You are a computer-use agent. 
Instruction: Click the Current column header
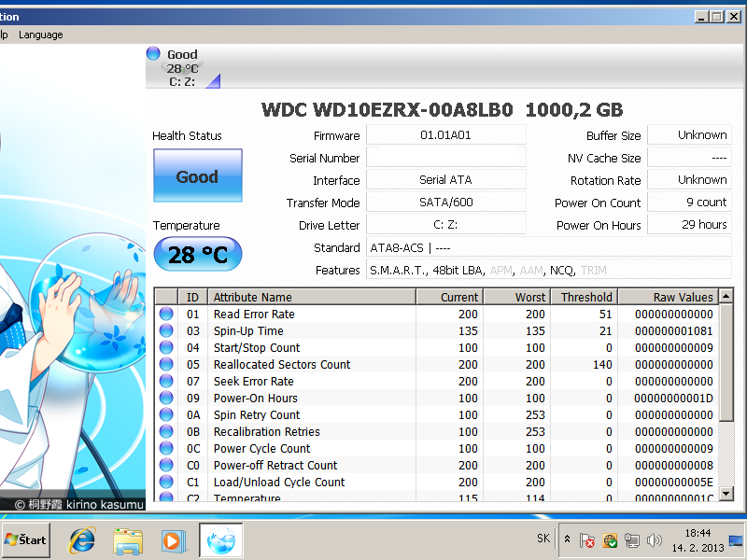[450, 297]
